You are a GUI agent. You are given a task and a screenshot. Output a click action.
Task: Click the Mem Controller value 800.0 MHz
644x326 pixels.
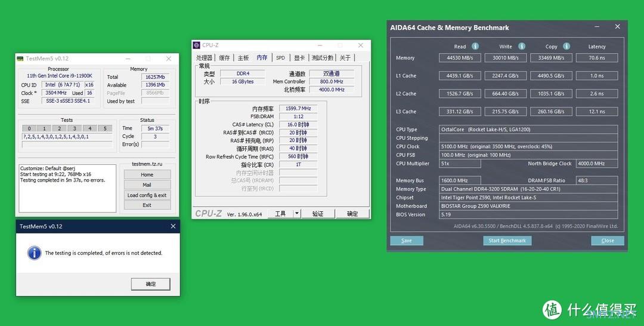pos(332,81)
